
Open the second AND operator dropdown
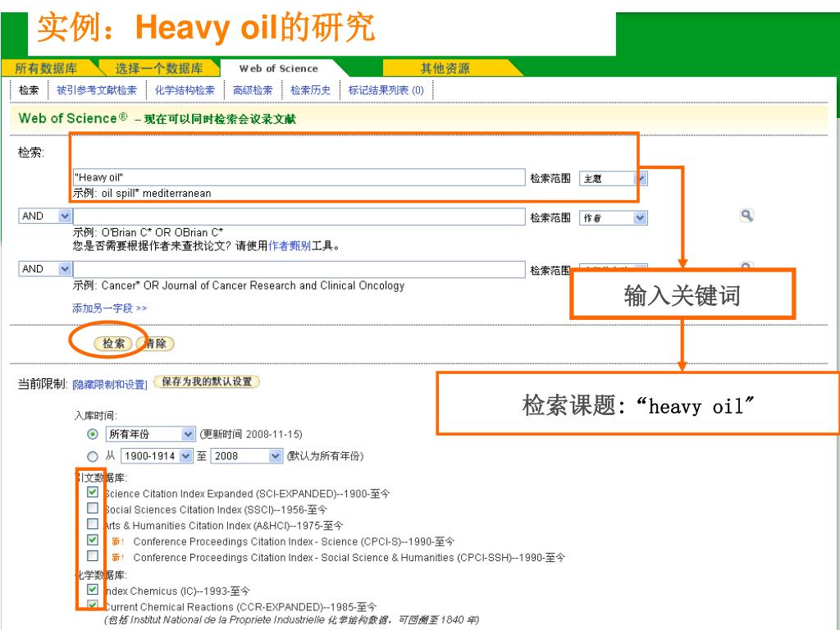45,268
